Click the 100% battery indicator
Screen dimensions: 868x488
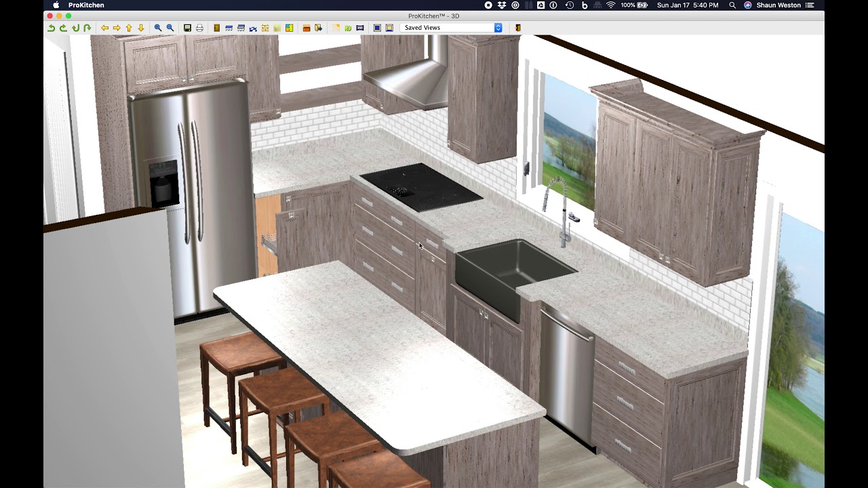[634, 5]
